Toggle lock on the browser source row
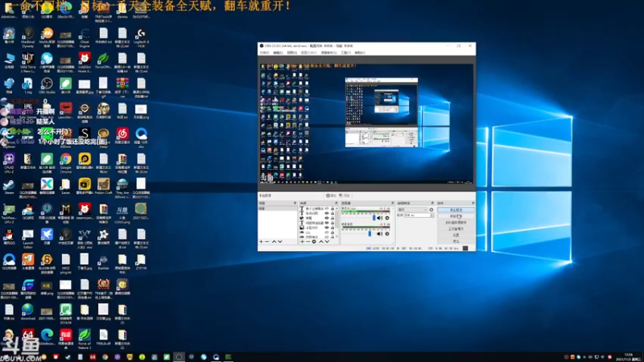The width and height of the screenshot is (644, 362). [332, 218]
